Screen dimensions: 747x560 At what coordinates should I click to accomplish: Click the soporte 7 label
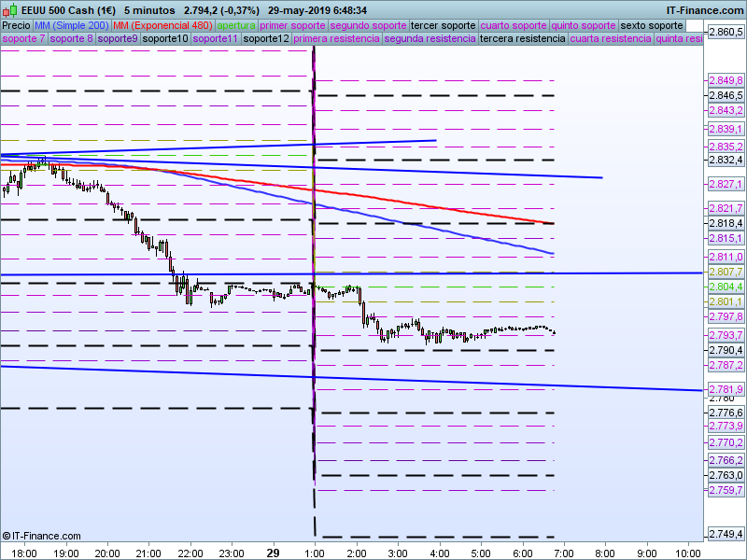click(x=24, y=38)
